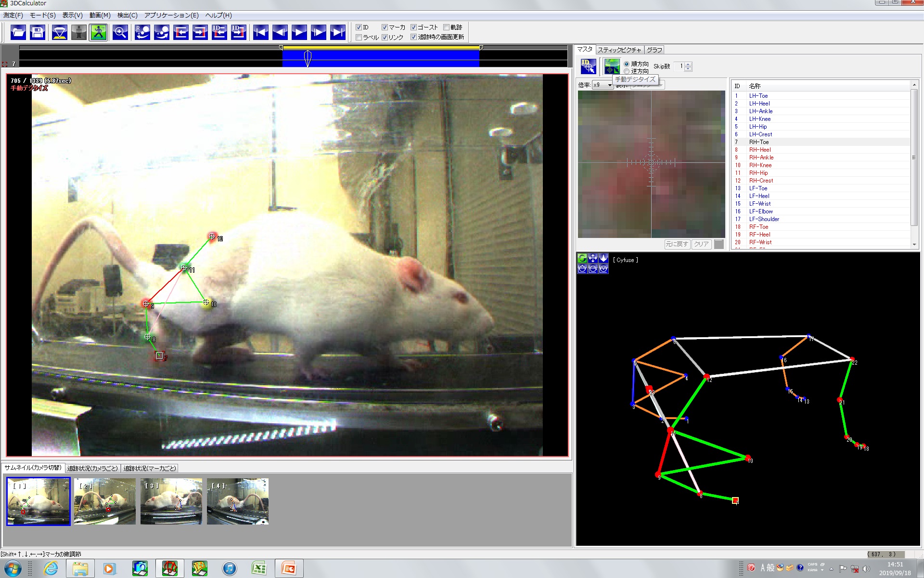Toggle the ゴースト checkbox
Screen dimensions: 924x578
click(413, 27)
